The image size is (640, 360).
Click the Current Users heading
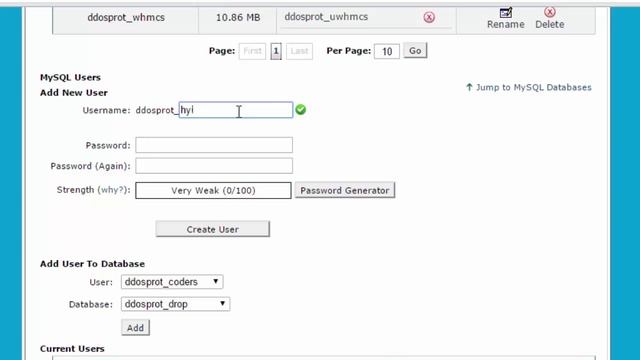click(72, 349)
